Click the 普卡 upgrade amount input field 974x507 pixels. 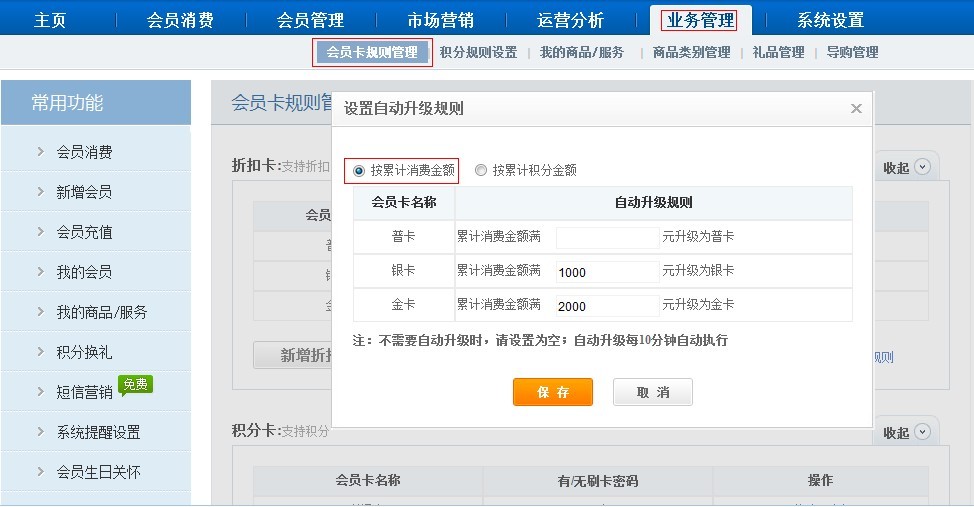607,238
